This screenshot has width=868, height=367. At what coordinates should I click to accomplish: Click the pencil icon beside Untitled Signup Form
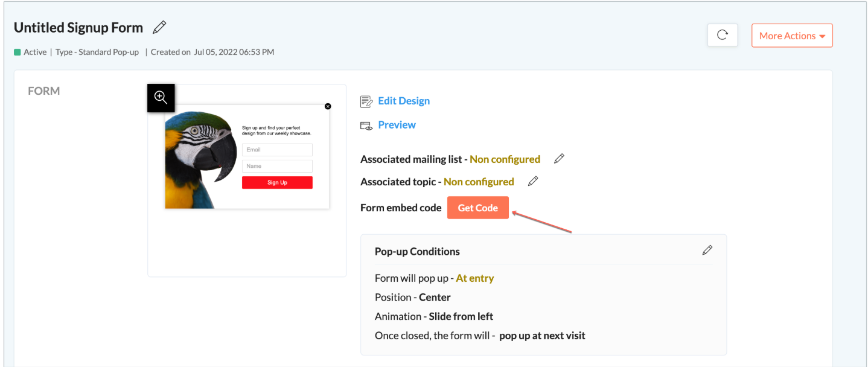tap(159, 27)
